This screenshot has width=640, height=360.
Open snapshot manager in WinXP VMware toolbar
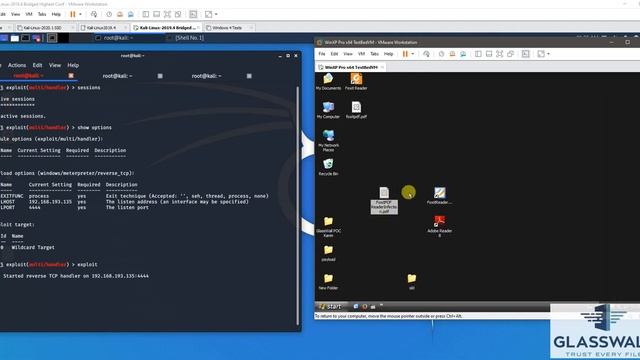pos(463,54)
